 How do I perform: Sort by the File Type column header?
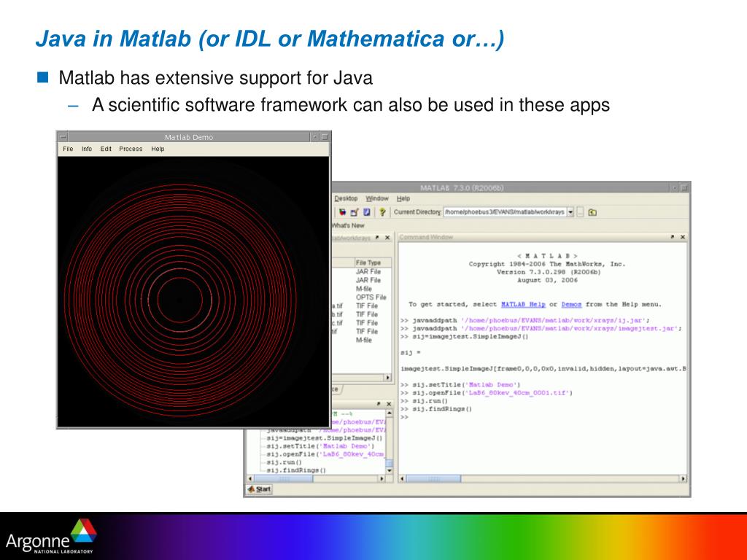[x=373, y=262]
